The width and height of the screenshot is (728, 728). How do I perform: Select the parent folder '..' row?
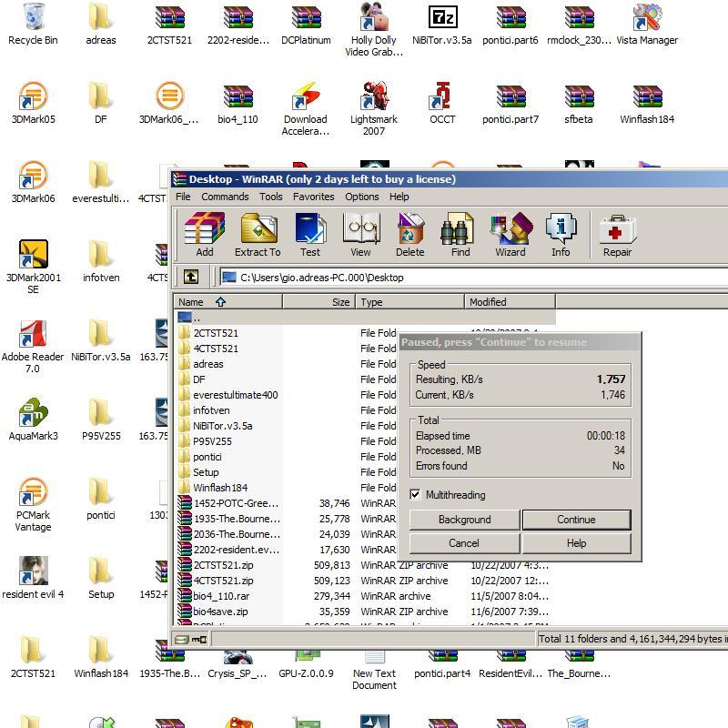click(x=366, y=318)
